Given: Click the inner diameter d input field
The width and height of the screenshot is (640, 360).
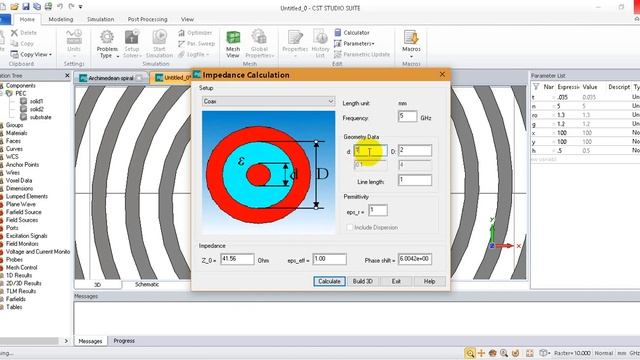Looking at the screenshot, I should click(x=370, y=151).
